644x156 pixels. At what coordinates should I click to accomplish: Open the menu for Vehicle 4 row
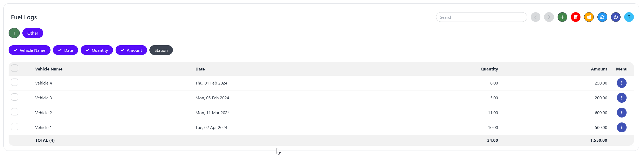(x=622, y=83)
